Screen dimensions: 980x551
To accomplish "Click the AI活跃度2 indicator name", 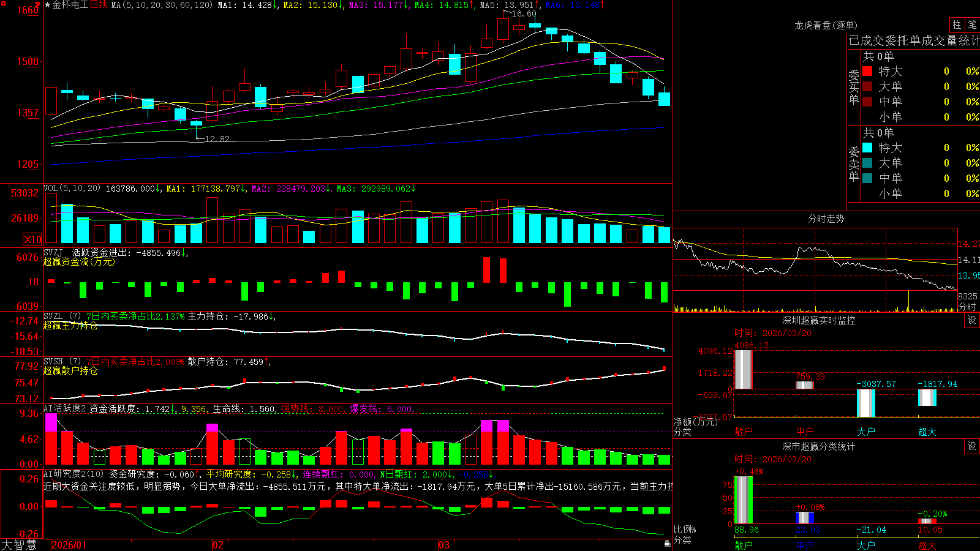I will pyautogui.click(x=64, y=409).
